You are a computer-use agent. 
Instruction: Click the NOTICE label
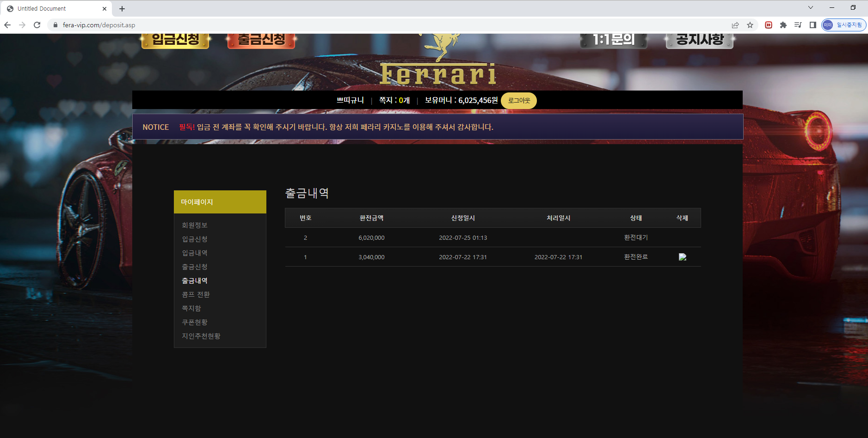156,127
